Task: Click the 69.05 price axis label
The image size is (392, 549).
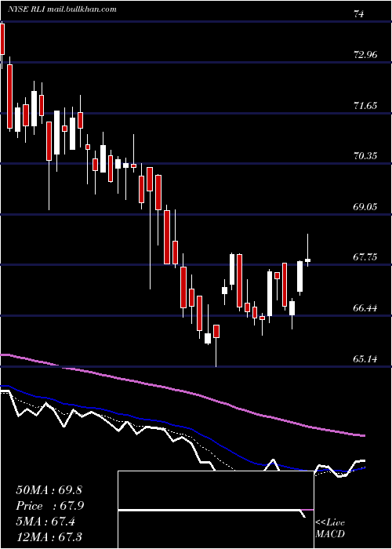Action: point(366,206)
